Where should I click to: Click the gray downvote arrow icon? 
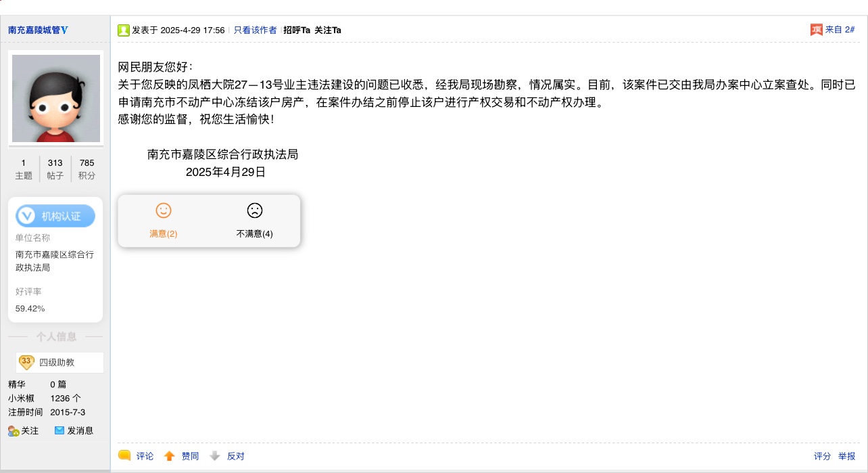215,456
